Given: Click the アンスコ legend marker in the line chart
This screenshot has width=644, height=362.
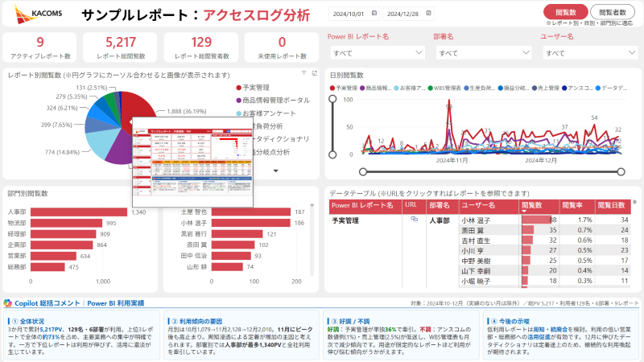Looking at the screenshot, I should tap(565, 88).
